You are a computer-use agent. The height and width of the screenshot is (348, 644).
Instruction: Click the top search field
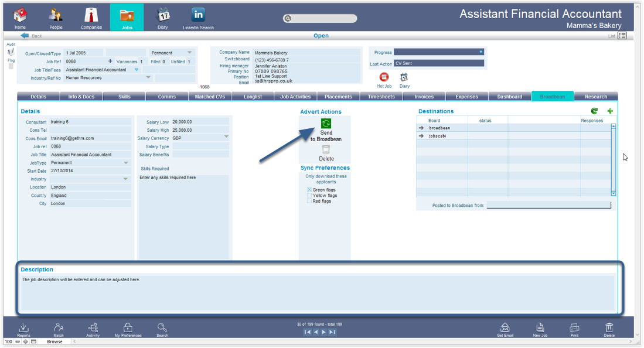click(x=320, y=18)
